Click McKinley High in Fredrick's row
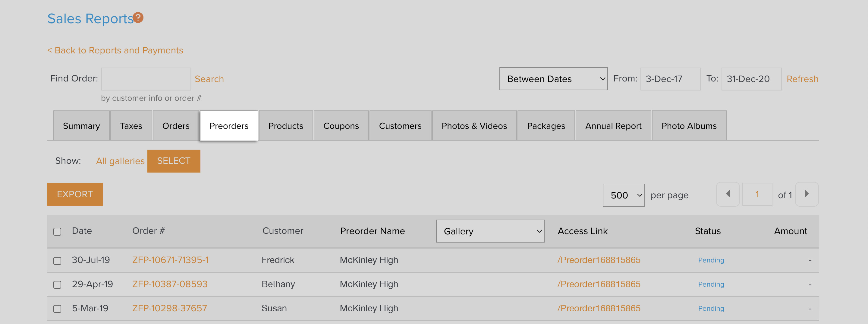Screen dimensions: 868x324 (x=369, y=260)
